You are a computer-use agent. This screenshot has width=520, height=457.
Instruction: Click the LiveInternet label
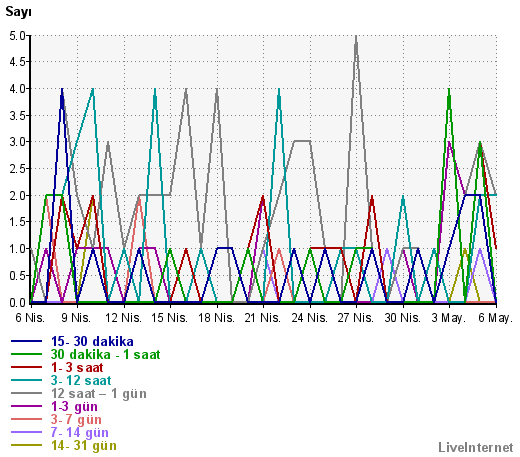click(476, 447)
